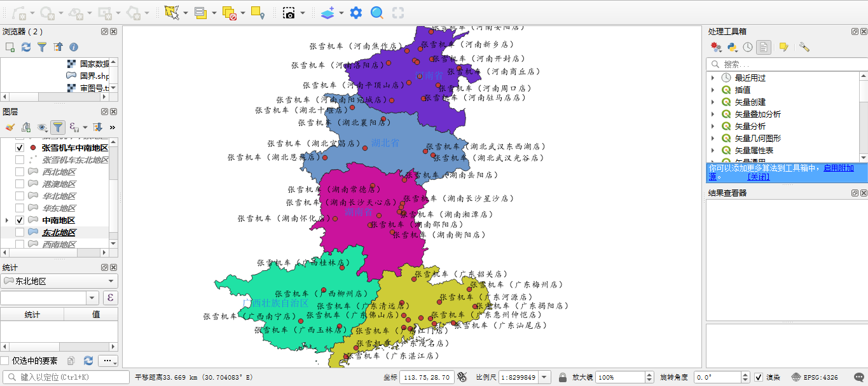Click the [关闭] link in toolbox notice
The height and width of the screenshot is (386, 868).
(x=759, y=177)
